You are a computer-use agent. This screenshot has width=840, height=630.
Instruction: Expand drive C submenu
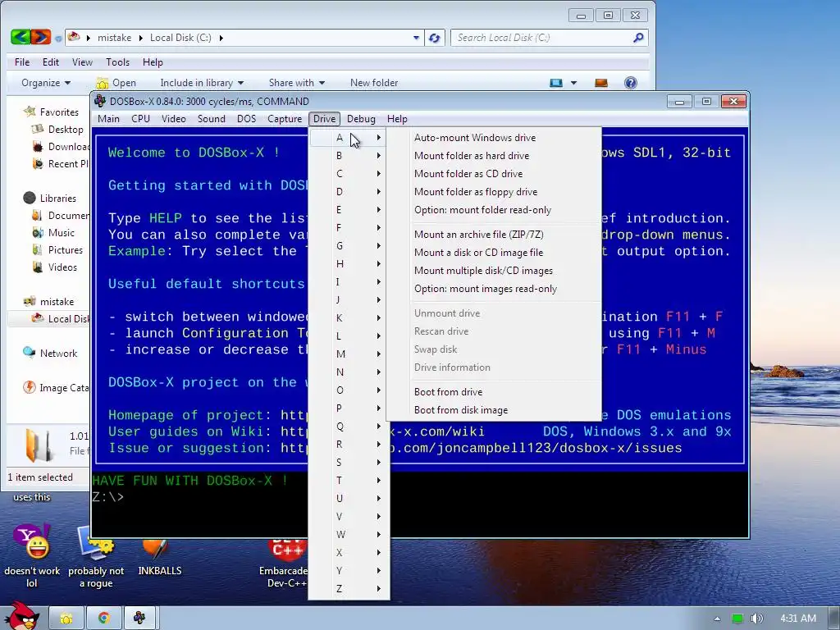tap(349, 174)
